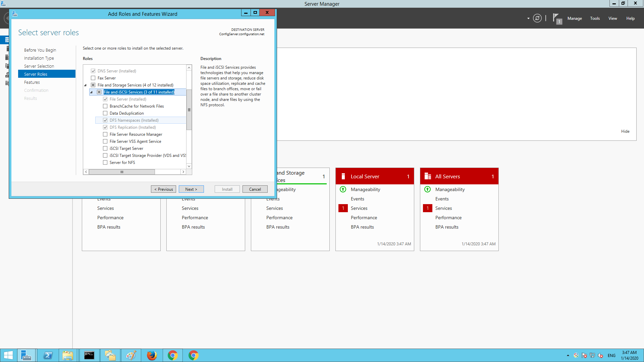Open Server Manager from the taskbar
Viewport: 644px width, 362px height.
click(x=26, y=355)
